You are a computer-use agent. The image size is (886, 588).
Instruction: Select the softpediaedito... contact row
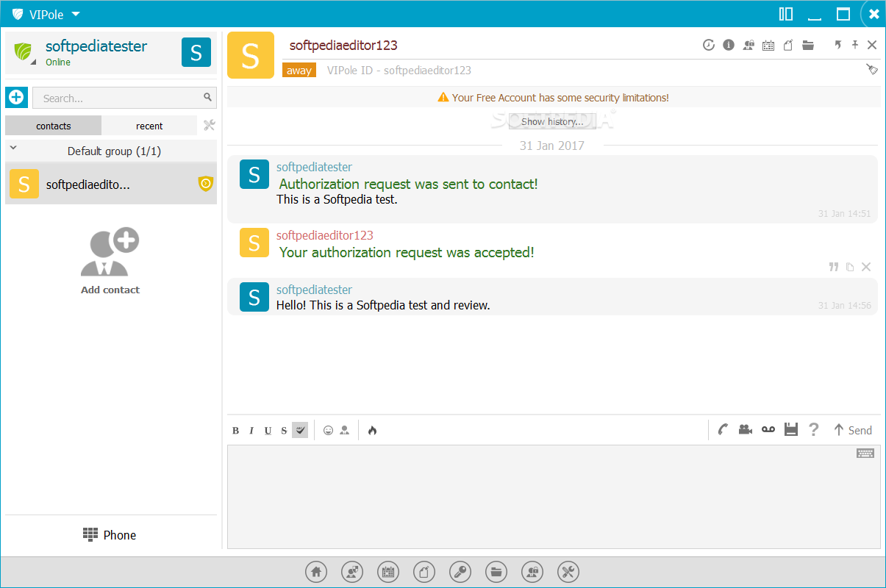[111, 184]
